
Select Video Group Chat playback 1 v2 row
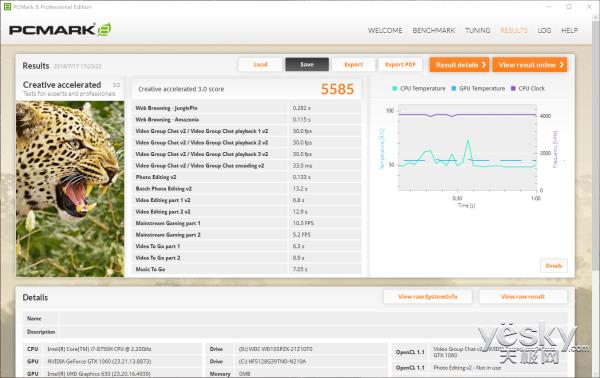click(246, 131)
